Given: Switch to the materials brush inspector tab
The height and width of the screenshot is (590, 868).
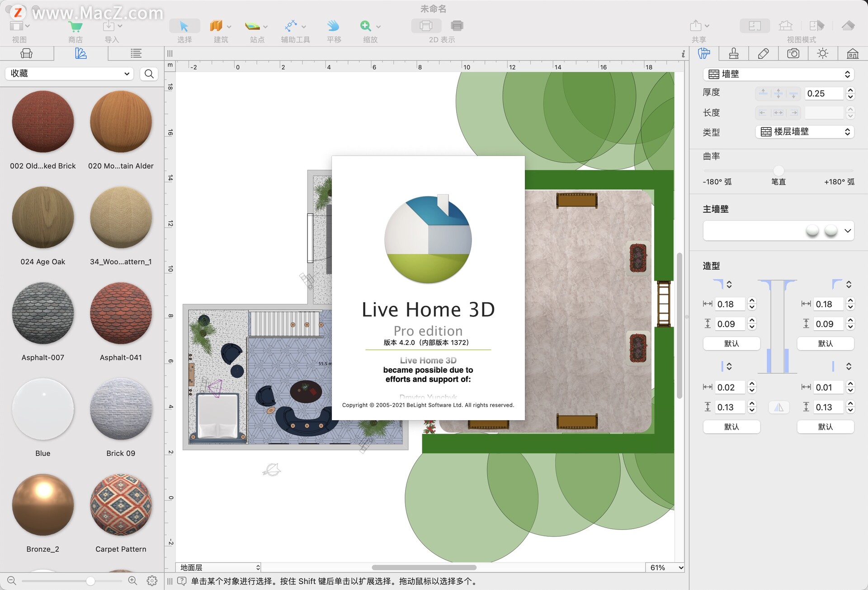Looking at the screenshot, I should (x=734, y=53).
